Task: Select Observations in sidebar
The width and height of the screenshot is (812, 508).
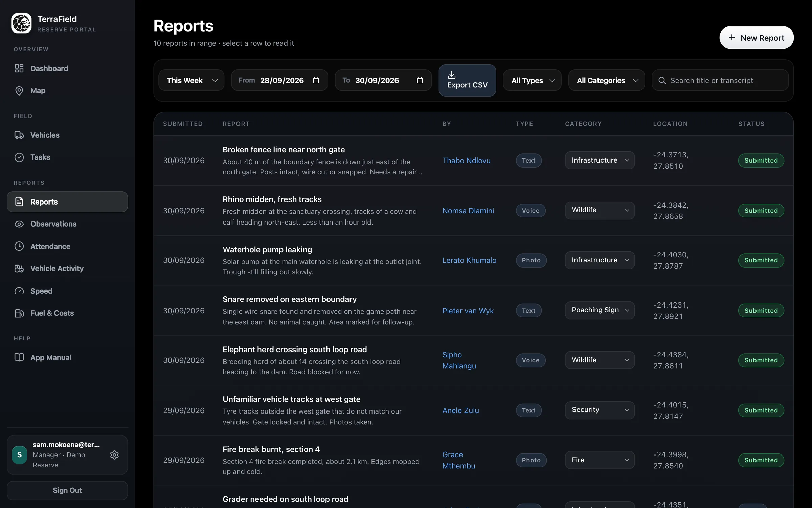Action: (x=67, y=224)
